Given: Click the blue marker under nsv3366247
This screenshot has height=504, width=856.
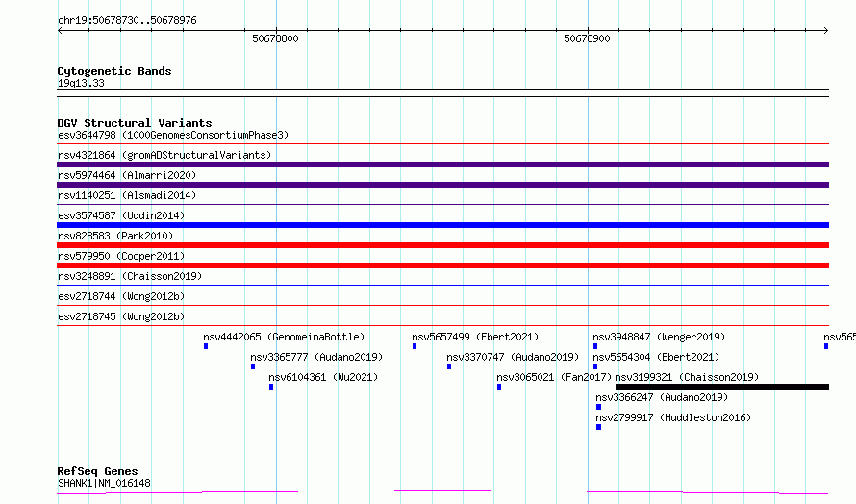Looking at the screenshot, I should (x=599, y=407).
